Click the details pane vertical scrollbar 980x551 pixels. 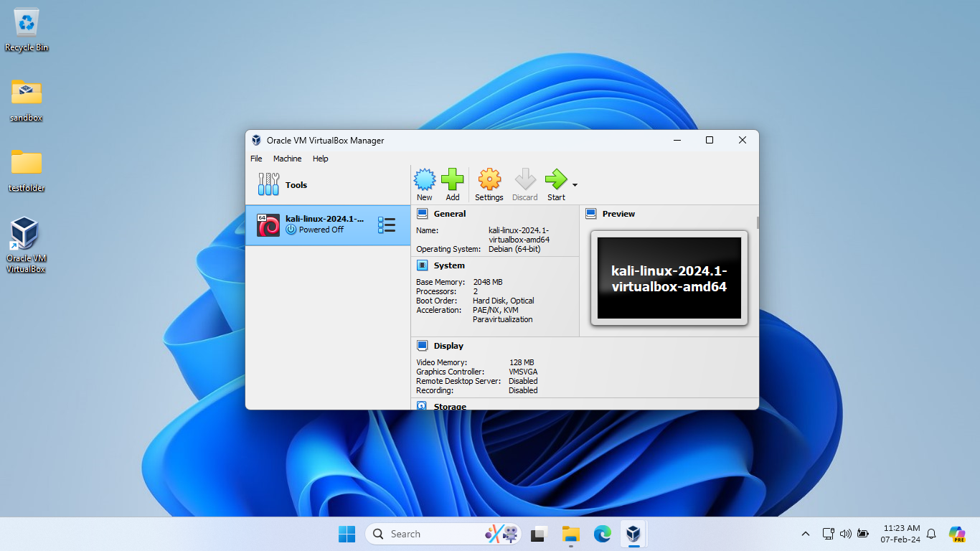coord(757,222)
